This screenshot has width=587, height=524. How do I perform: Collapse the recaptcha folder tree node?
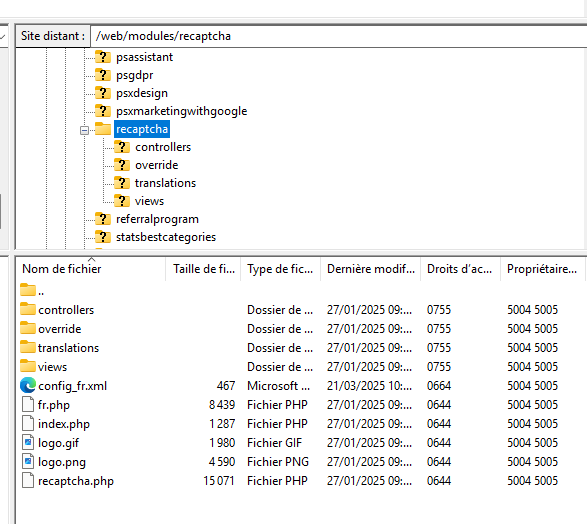pos(84,130)
